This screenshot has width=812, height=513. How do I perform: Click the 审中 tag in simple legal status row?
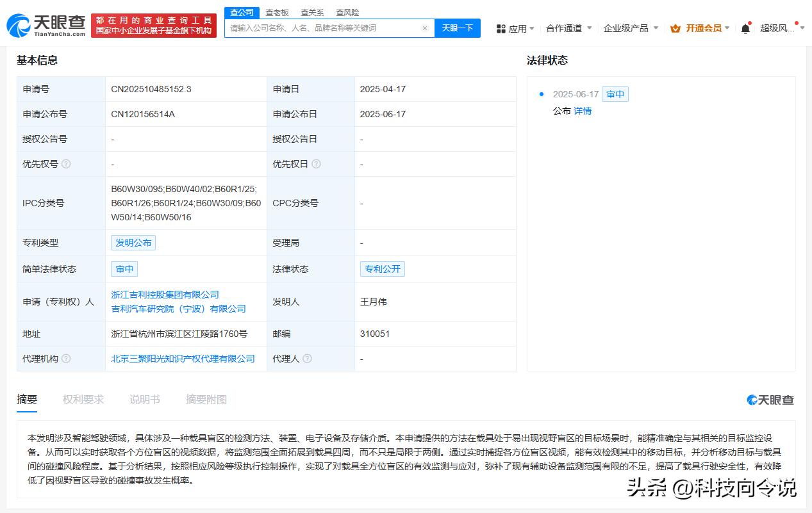(x=124, y=269)
